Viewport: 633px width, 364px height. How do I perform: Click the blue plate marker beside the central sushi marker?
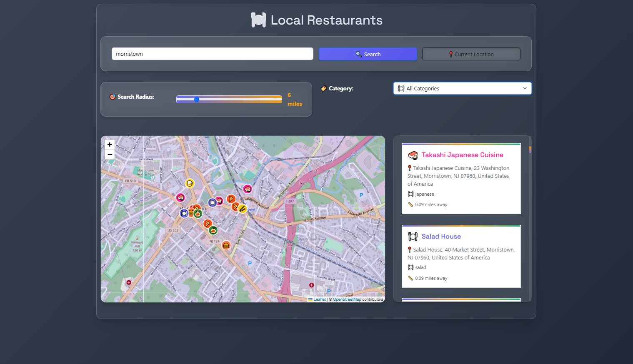point(213,202)
